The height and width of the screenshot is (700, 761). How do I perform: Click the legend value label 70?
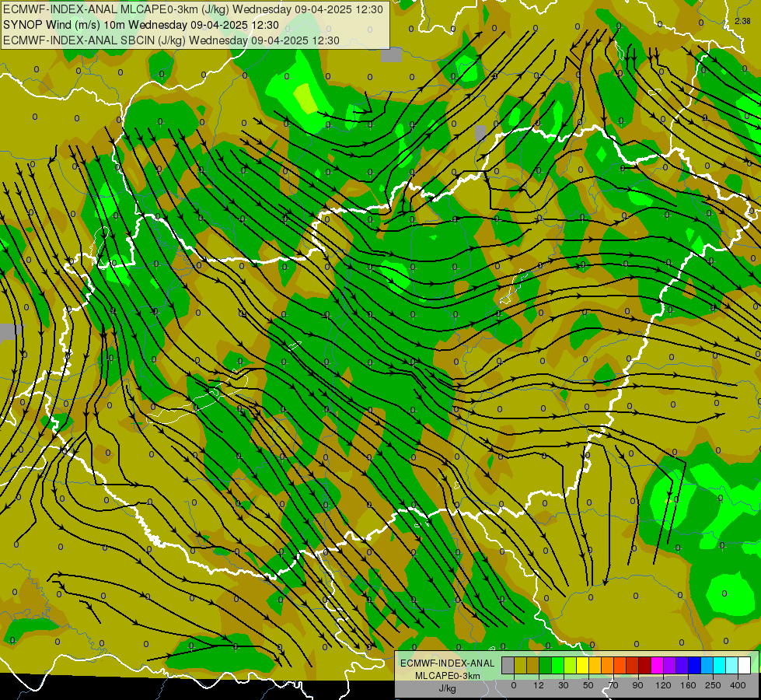pos(613,686)
